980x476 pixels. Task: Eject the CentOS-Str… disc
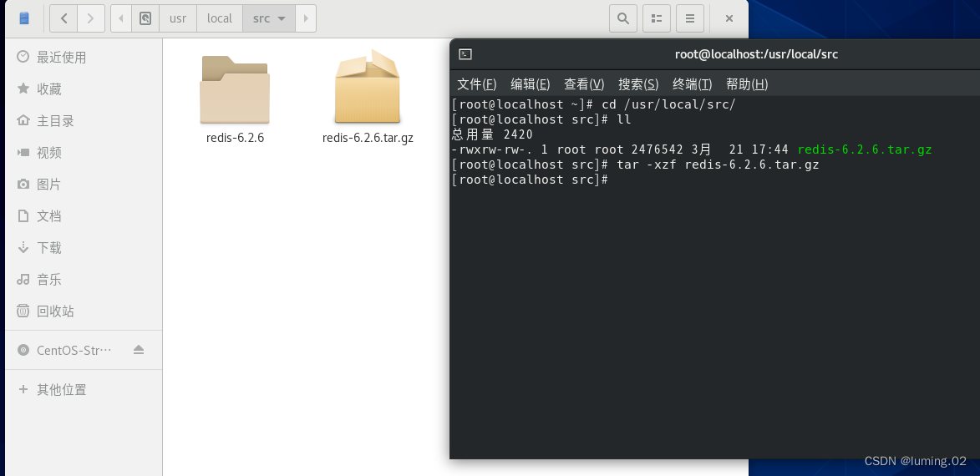click(x=139, y=350)
